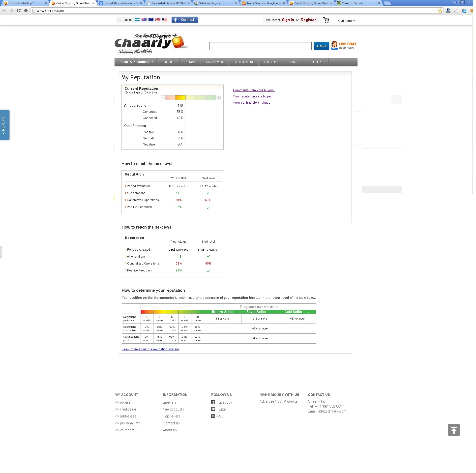Select the Argentina flag currency

click(x=137, y=20)
